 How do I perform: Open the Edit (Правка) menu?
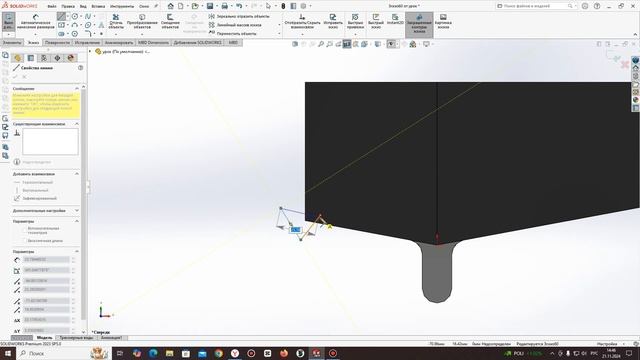[68, 6]
